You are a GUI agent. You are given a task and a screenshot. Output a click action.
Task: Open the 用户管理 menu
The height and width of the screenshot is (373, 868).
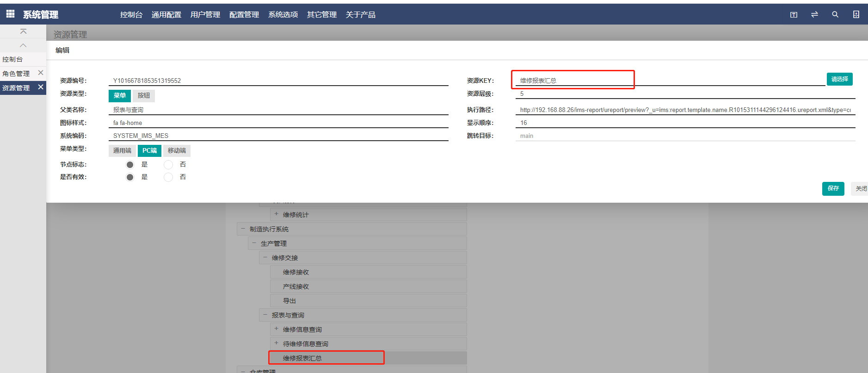click(205, 14)
